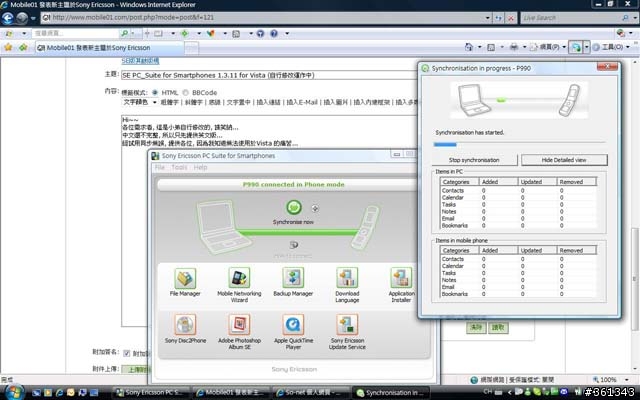Launch the Application Installer
The width and height of the screenshot is (640, 400).
[401, 285]
